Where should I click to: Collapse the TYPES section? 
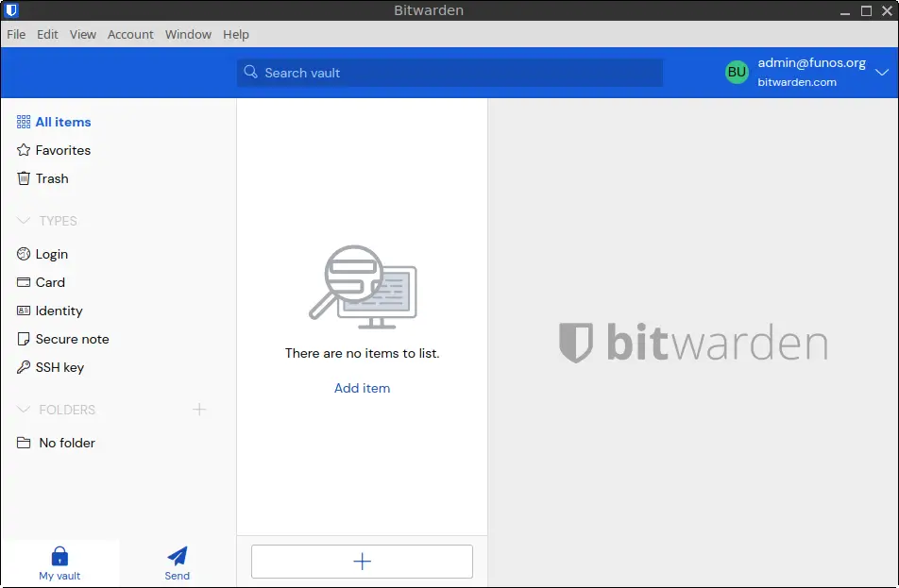pos(24,221)
